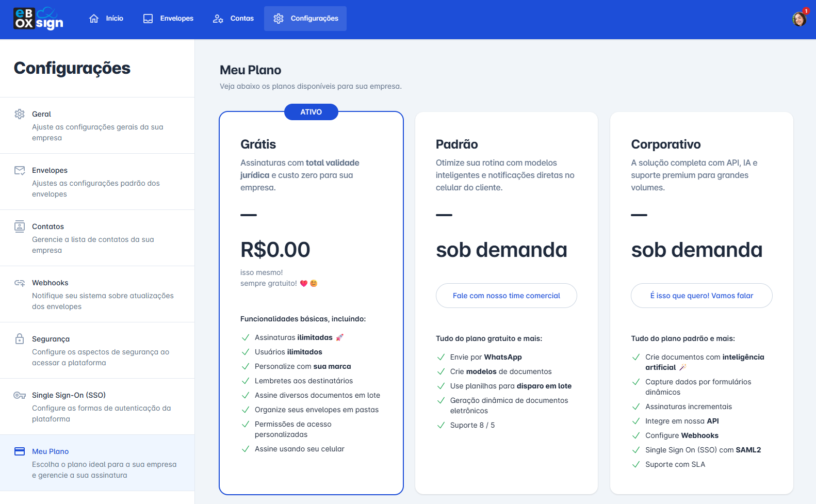Click 'Permissões de acesso personalizadas' feature
Screen dimensions: 816x504
[x=293, y=429]
